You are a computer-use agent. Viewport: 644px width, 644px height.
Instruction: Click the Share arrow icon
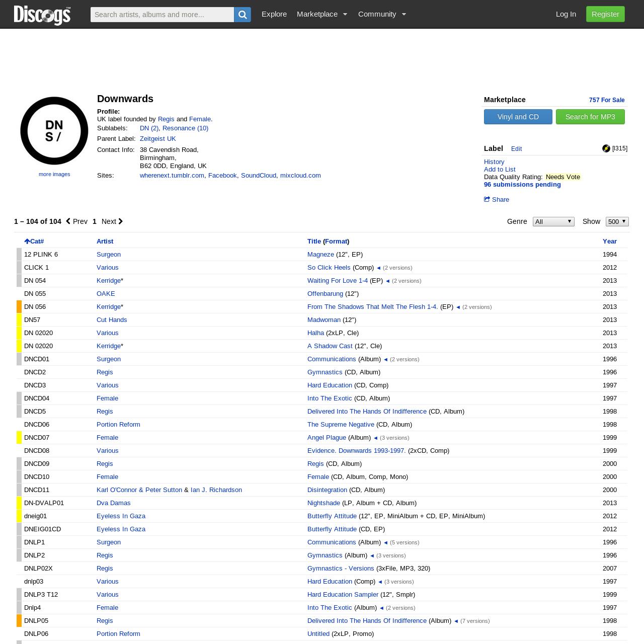[487, 199]
